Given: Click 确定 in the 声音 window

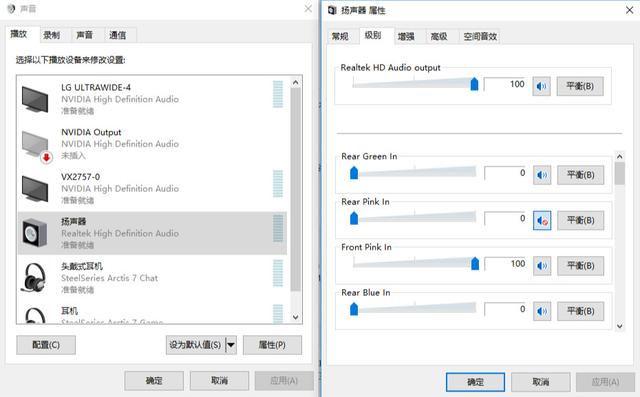Looking at the screenshot, I should tap(154, 381).
